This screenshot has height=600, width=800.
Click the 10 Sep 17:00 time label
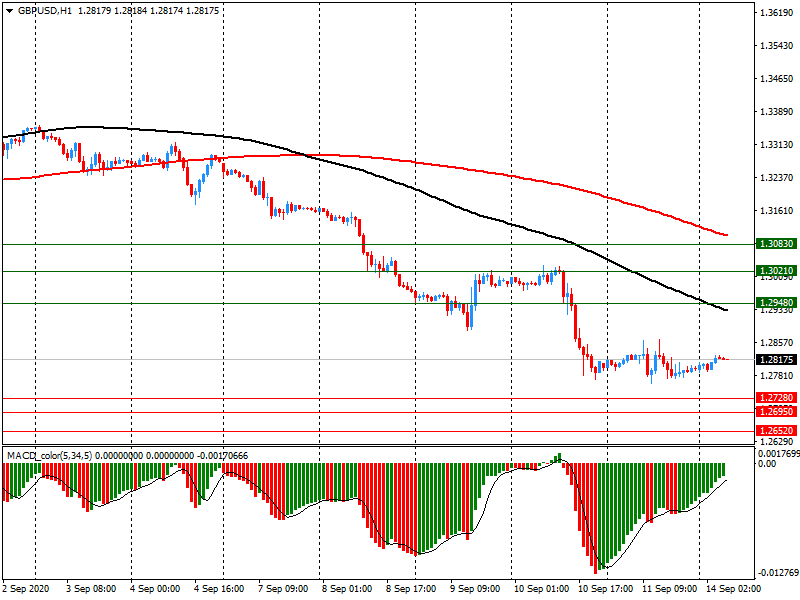click(607, 589)
